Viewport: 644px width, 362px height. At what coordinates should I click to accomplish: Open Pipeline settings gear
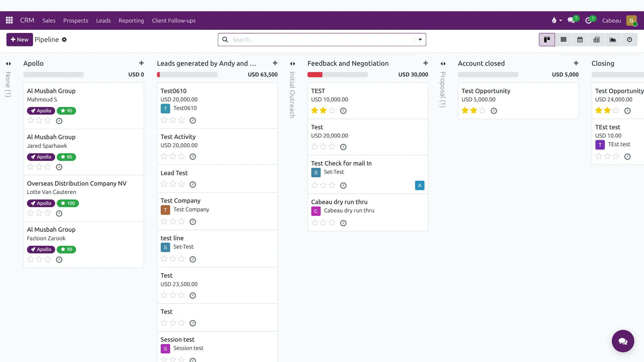point(64,40)
